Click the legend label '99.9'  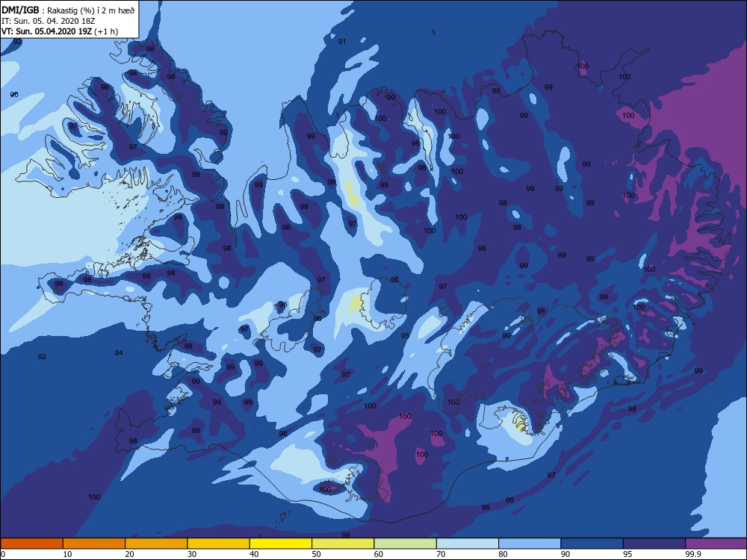click(692, 554)
